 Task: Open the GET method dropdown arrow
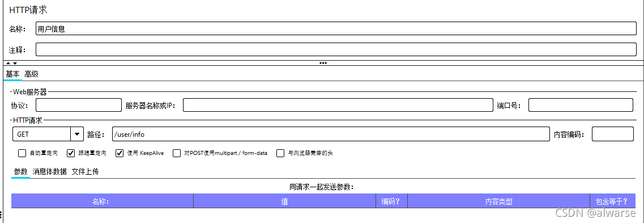pyautogui.click(x=77, y=134)
